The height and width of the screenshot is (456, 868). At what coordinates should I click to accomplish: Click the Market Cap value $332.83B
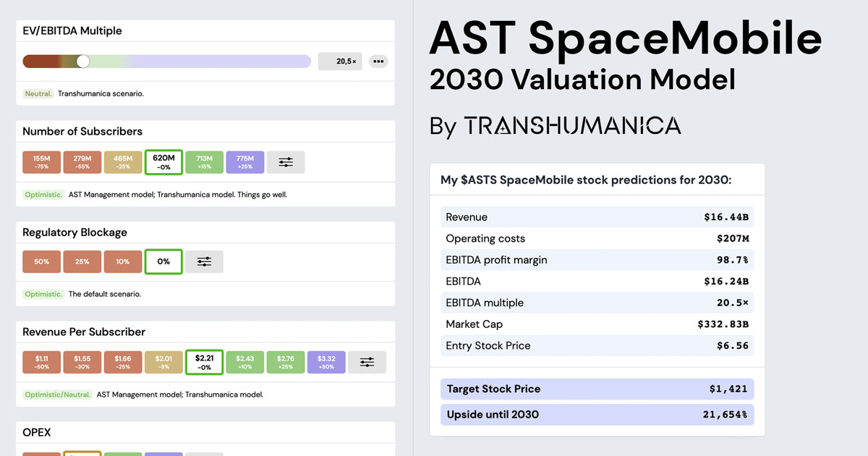(723, 324)
